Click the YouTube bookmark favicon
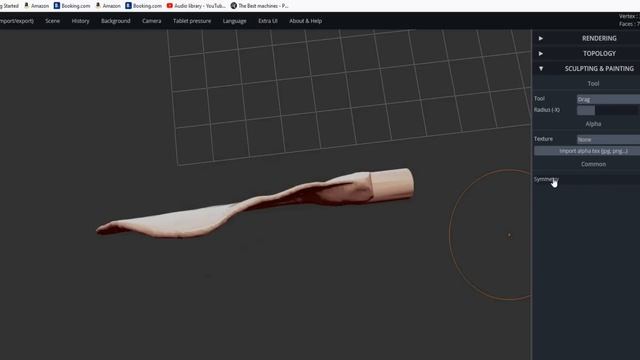 tap(170, 6)
